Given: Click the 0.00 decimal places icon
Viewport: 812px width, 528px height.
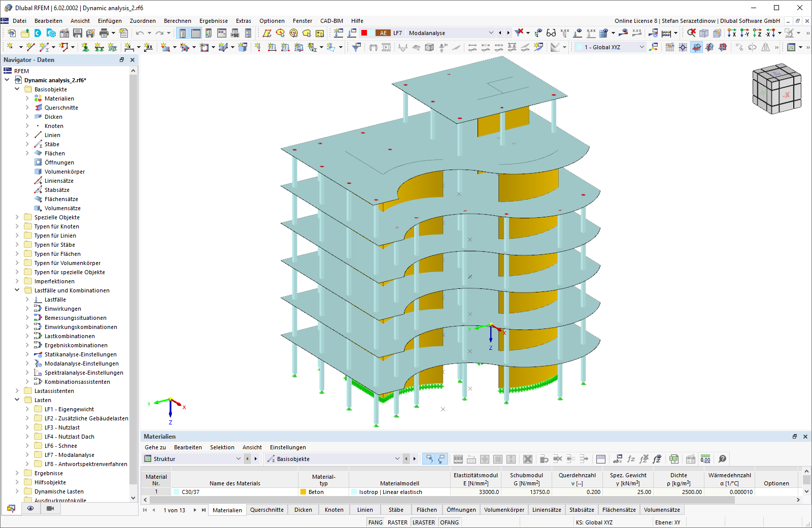Looking at the screenshot, I should [x=705, y=459].
